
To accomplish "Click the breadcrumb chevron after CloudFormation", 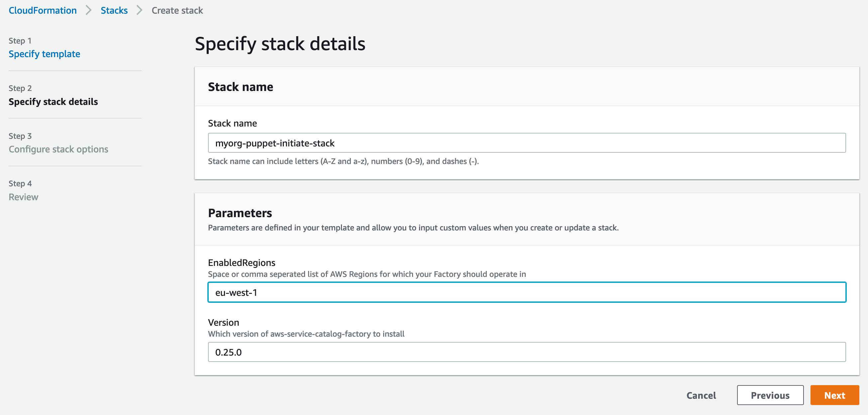I will pyautogui.click(x=89, y=10).
